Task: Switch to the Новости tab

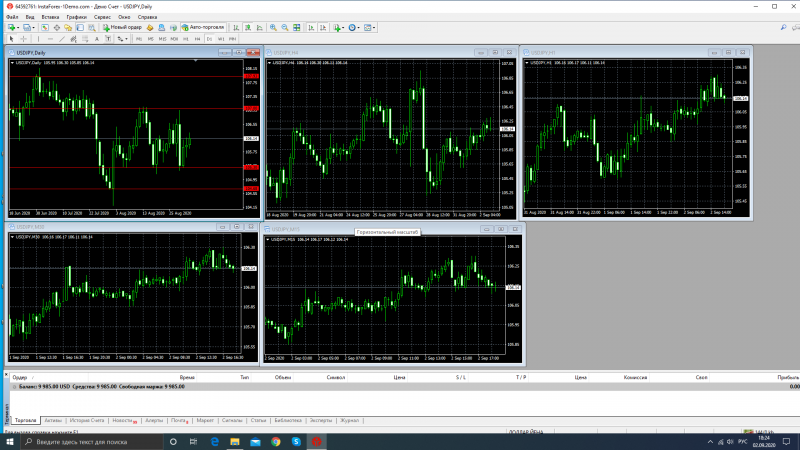Action: click(123, 420)
